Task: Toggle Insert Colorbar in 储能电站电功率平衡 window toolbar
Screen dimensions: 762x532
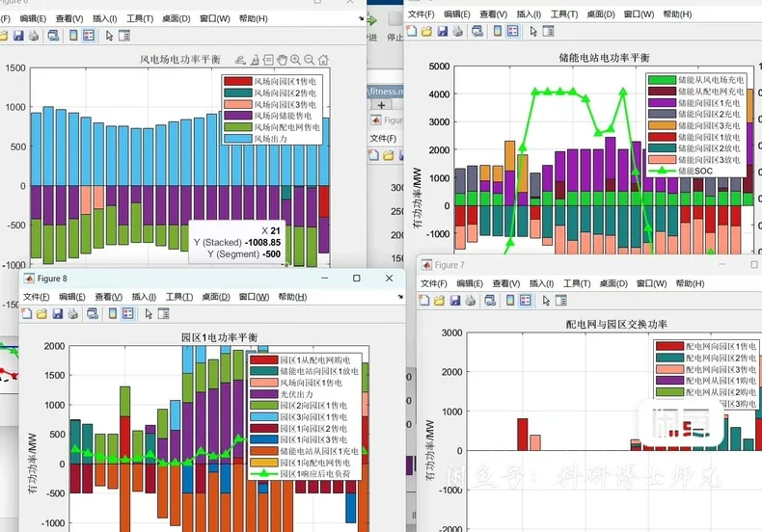Action: coord(498,31)
